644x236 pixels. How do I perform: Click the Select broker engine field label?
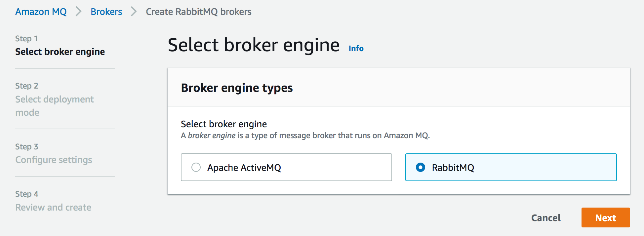(224, 124)
